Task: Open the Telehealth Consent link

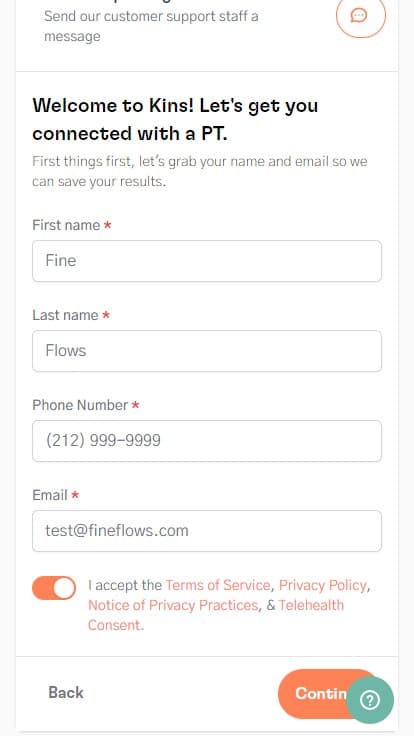Action: (x=216, y=615)
